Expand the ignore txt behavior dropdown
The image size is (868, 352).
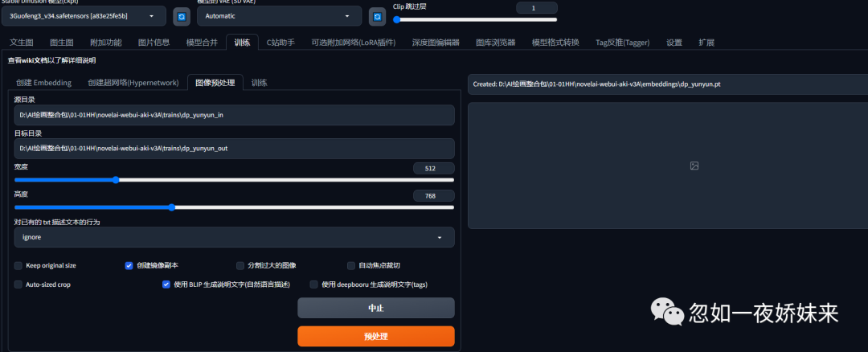234,237
